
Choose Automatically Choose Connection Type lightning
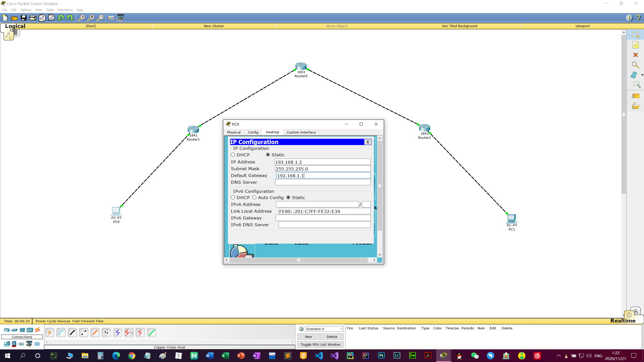pyautogui.click(x=50, y=333)
